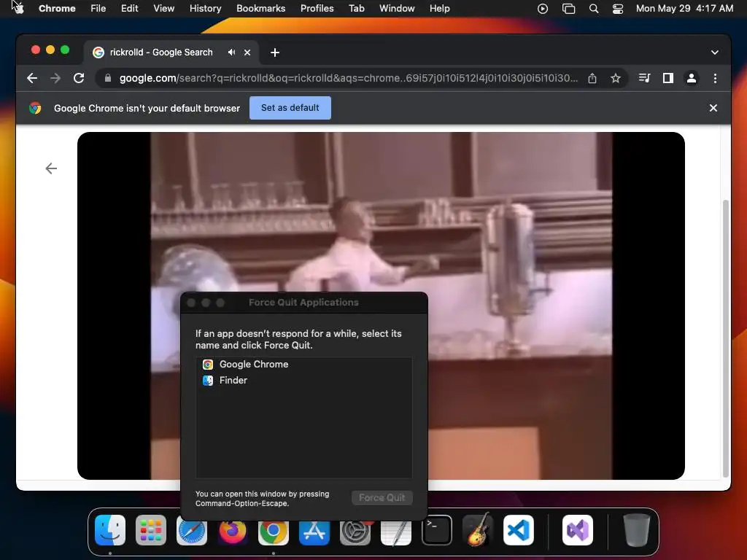Open the Chrome app menu
747x560 pixels.
57,8
